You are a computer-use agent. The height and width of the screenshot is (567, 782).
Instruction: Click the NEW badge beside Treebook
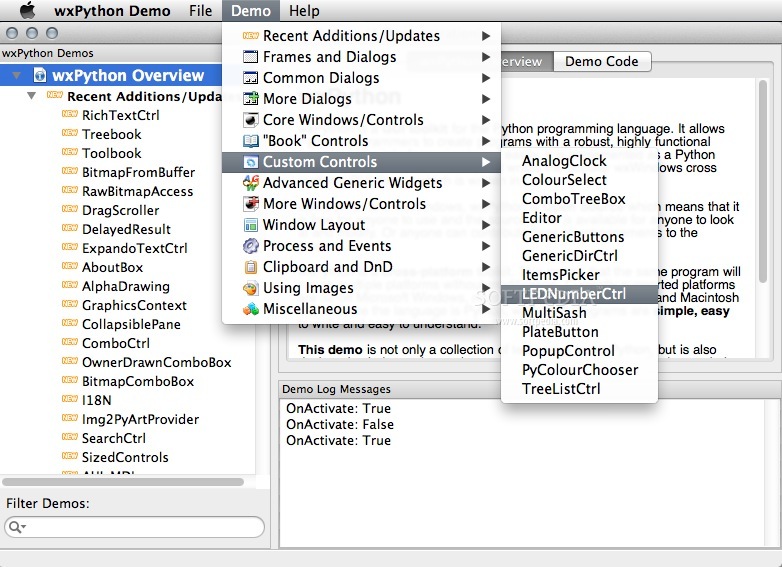point(69,133)
